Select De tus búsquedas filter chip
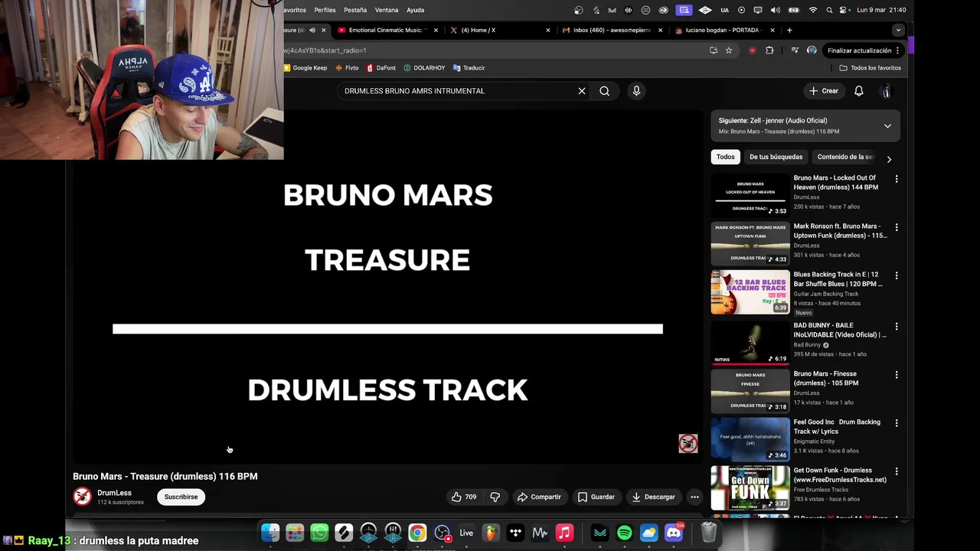The image size is (980, 551). click(776, 157)
